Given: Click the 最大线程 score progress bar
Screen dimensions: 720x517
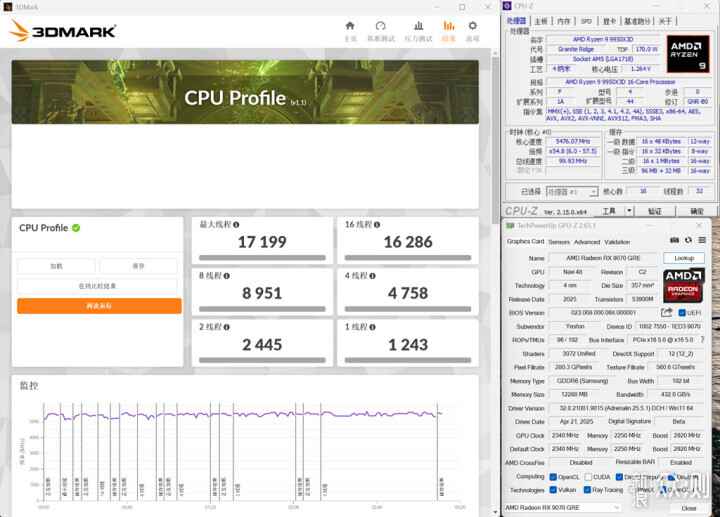Looking at the screenshot, I should point(262,258).
